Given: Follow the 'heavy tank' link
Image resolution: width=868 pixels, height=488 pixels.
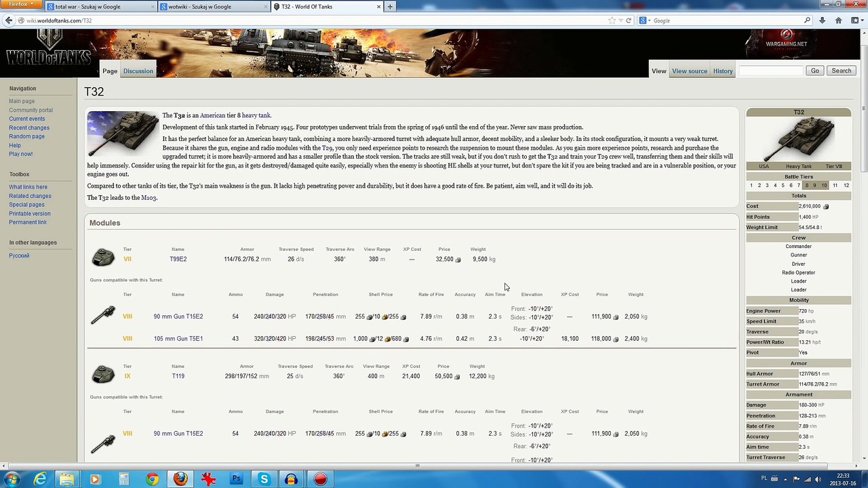Looking at the screenshot, I should pos(256,115).
